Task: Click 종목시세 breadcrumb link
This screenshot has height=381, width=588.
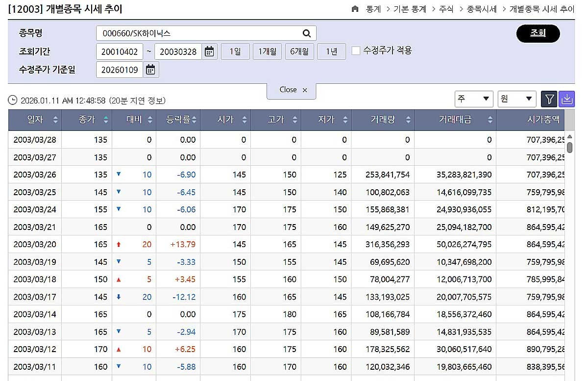Action: (x=482, y=9)
